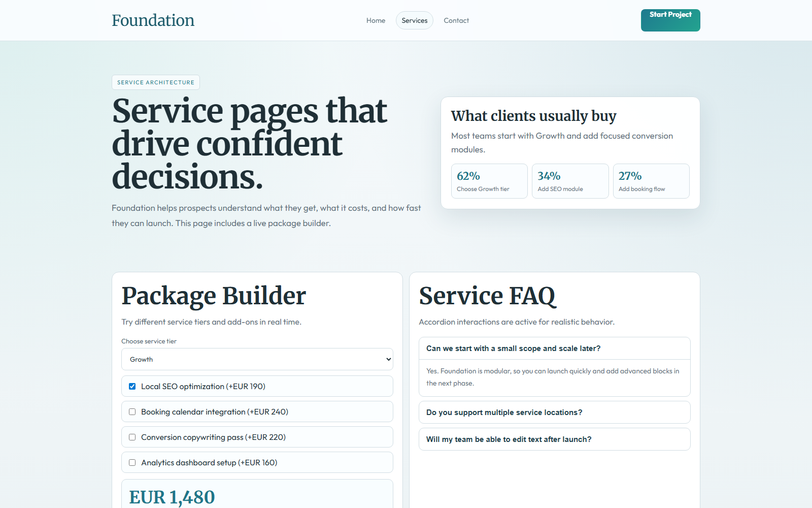
Task: Click the 34% Add SEO module card
Action: [570, 181]
